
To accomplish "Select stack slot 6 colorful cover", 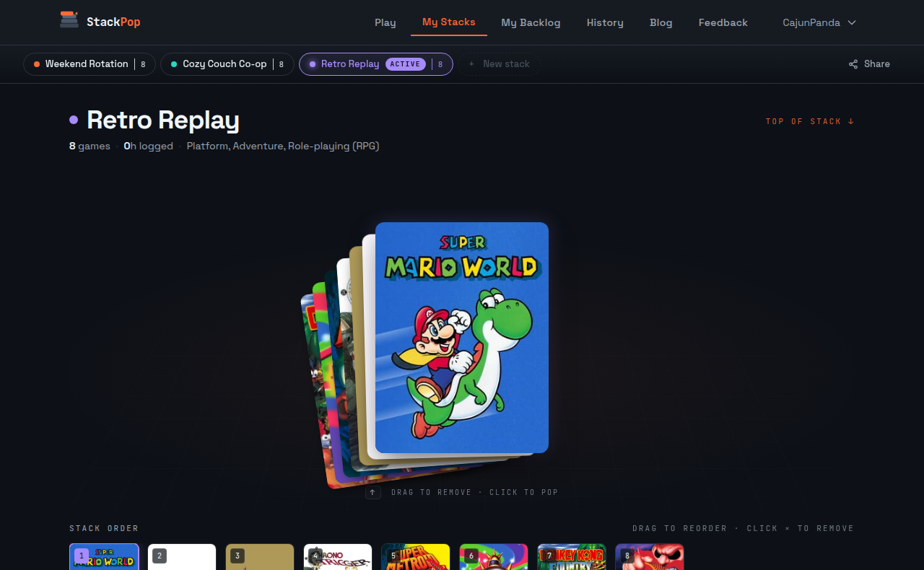I will (x=494, y=556).
